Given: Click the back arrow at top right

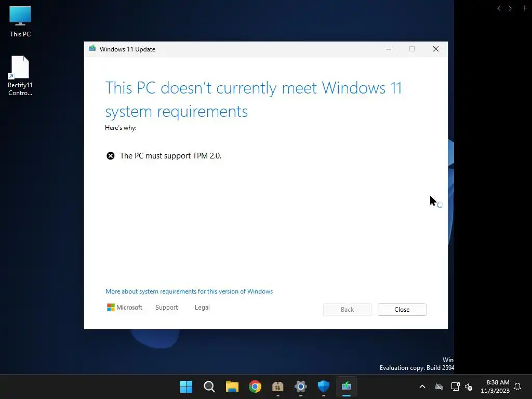Looking at the screenshot, I should [x=499, y=8].
